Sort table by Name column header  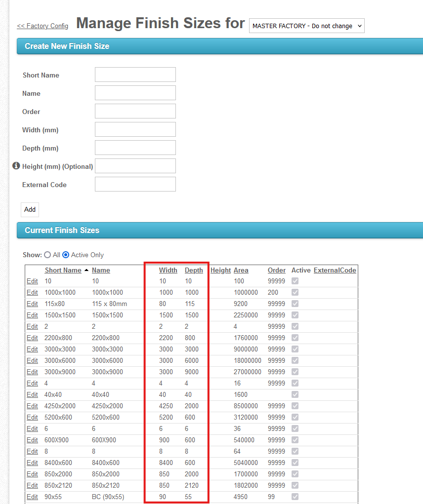pyautogui.click(x=101, y=271)
